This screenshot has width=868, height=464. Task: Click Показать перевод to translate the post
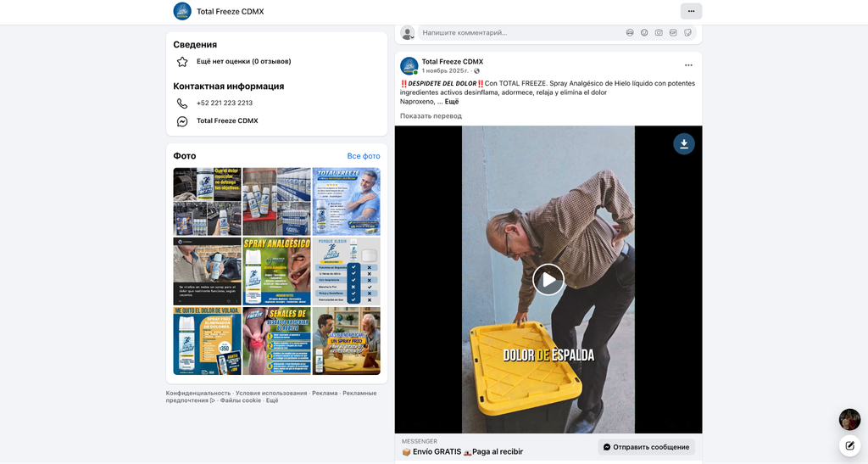[431, 115]
